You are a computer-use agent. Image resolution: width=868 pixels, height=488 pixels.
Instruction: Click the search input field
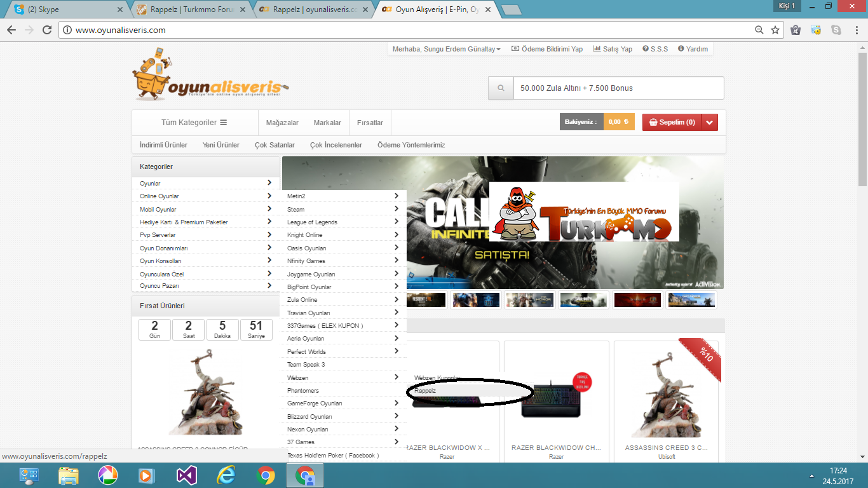(618, 88)
